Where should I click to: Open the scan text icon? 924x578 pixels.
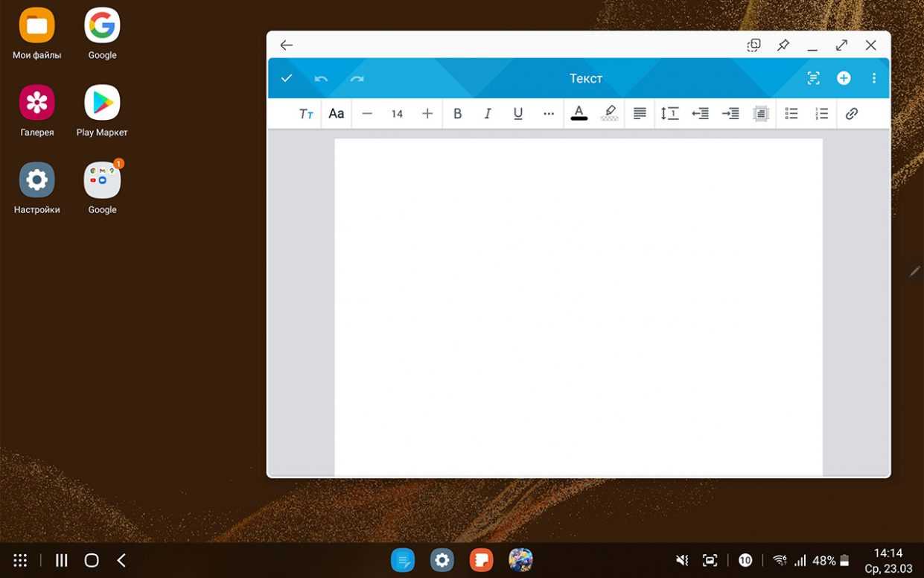(813, 78)
